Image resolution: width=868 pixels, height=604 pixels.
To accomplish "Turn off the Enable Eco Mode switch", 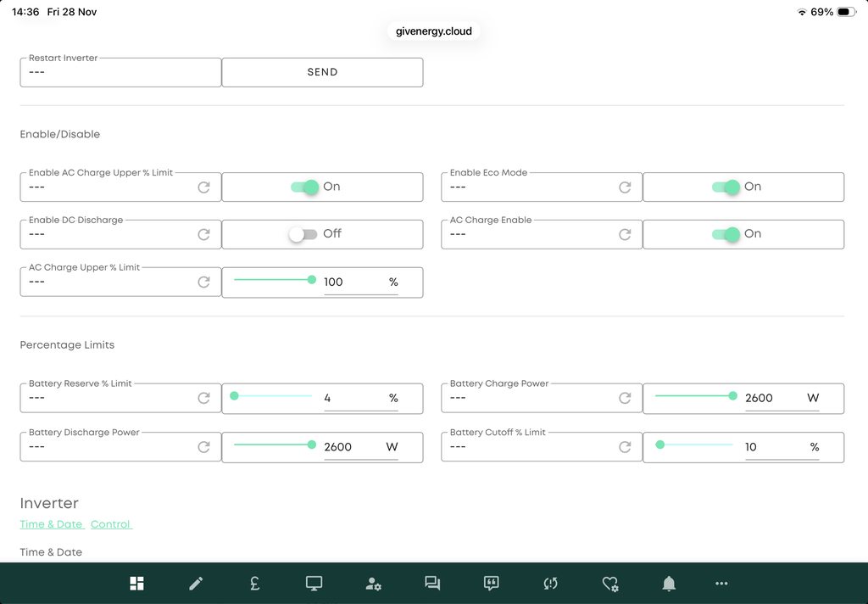I will pos(726,187).
